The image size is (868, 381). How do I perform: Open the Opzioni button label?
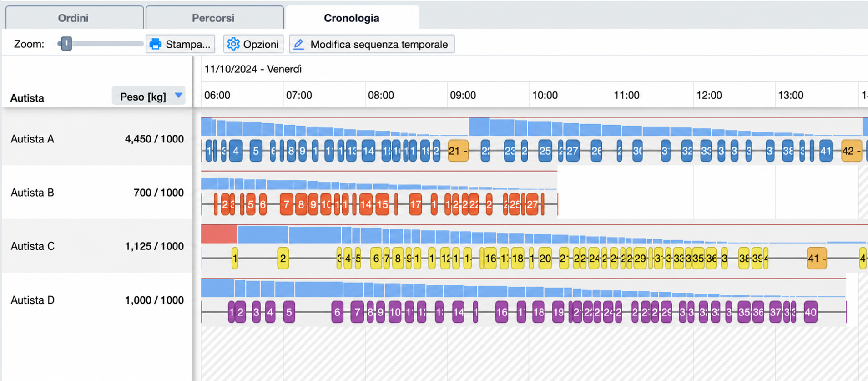coord(261,44)
